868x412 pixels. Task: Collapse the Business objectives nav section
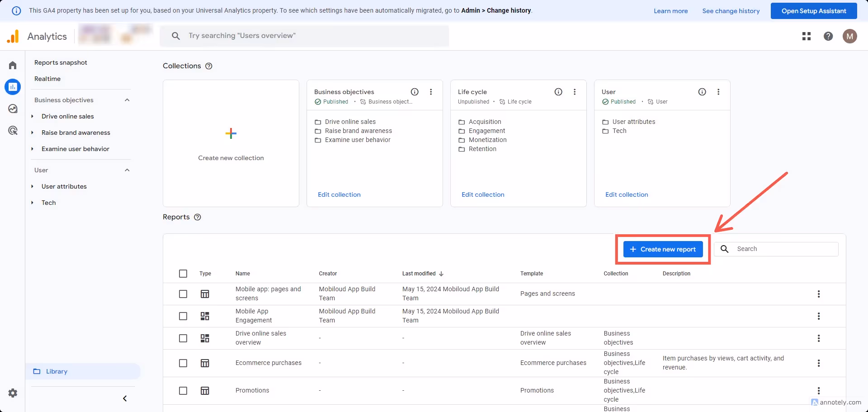pos(127,100)
